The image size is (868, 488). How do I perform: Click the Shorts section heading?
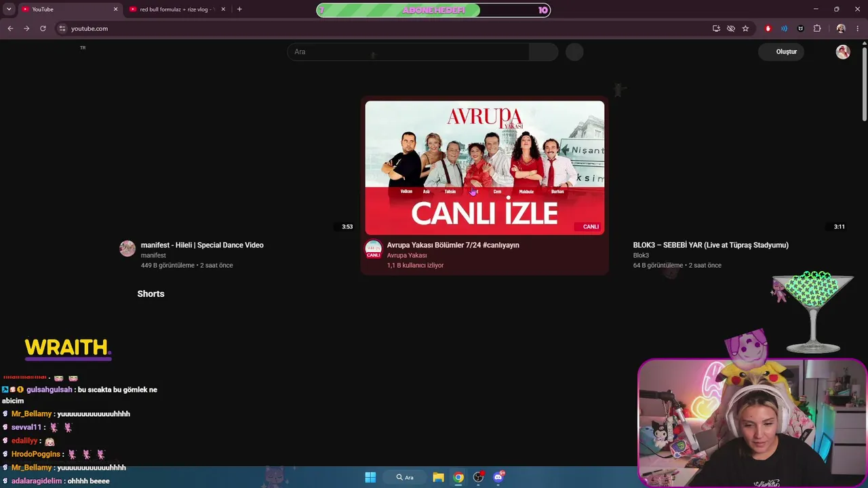pyautogui.click(x=151, y=293)
